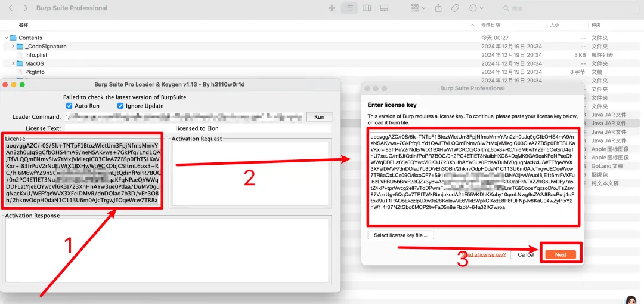Screen dimensions: 644x304
Task: Select the Info.plist file name
Action: click(x=36, y=55)
